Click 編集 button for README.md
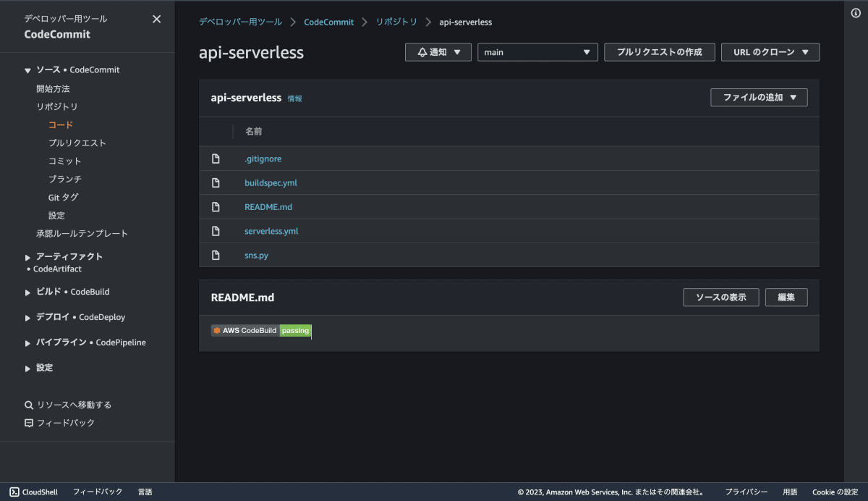Screen dimensions: 868x501 [x=786, y=298]
